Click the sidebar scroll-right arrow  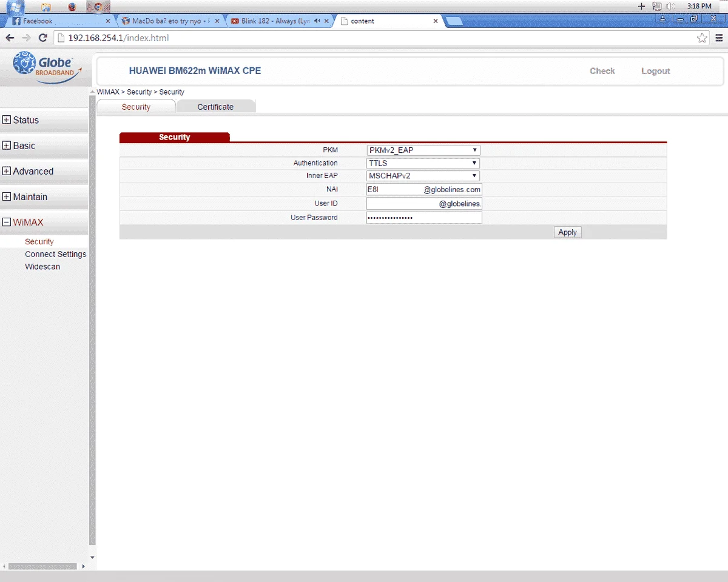click(84, 566)
